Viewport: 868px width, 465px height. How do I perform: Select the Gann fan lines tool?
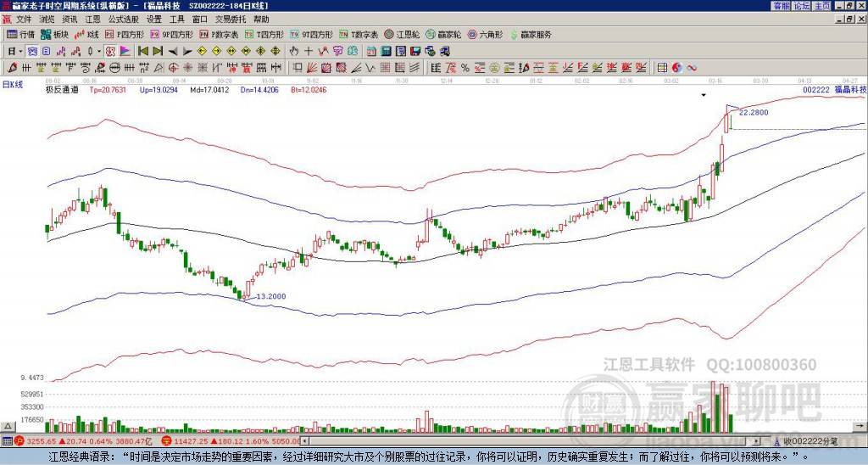point(312,68)
